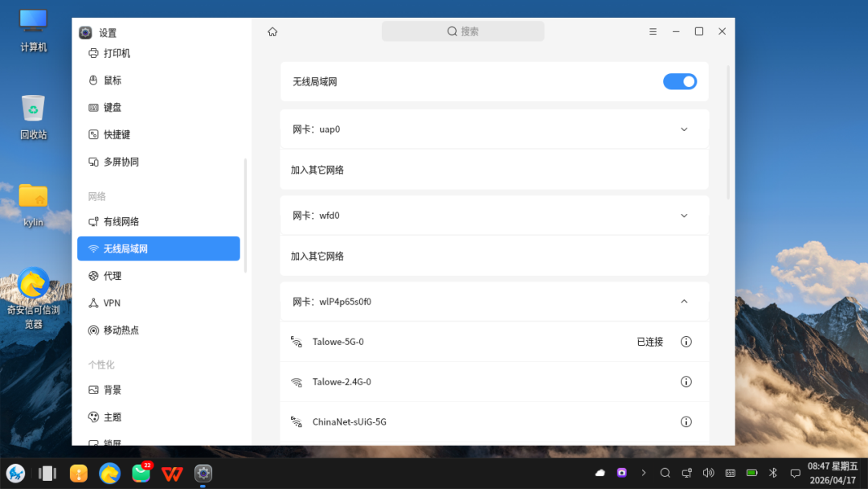Launch 奇安信 browser from taskbar

point(109,474)
